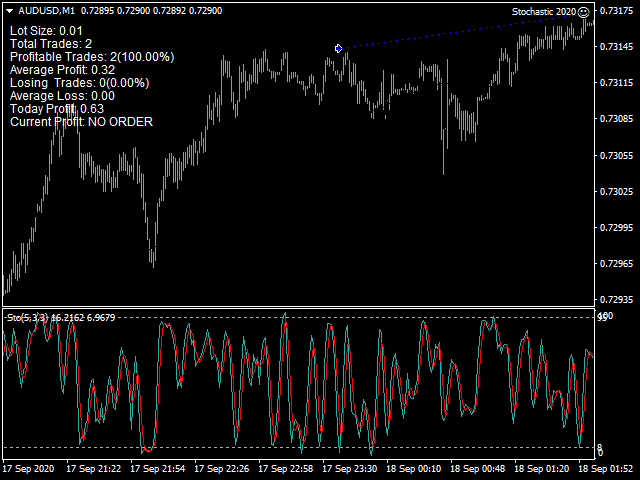Screen dimensions: 640x480
Task: Click the 0.73025 price scale label
Action: [x=616, y=191]
